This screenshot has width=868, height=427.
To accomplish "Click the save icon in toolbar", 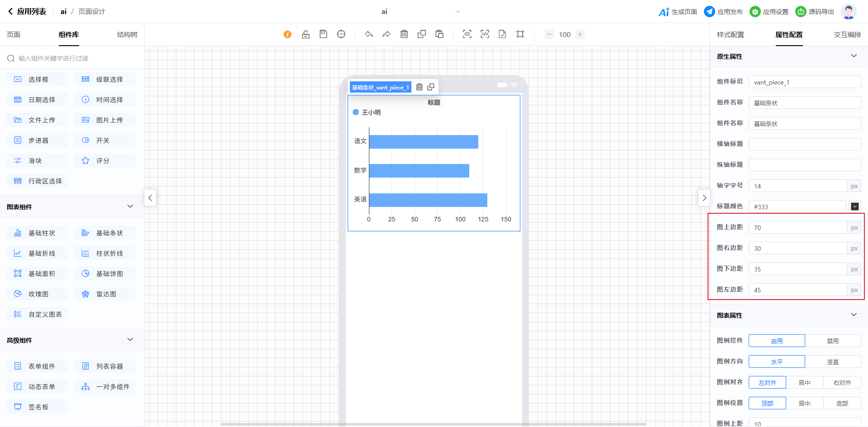I will pos(323,34).
